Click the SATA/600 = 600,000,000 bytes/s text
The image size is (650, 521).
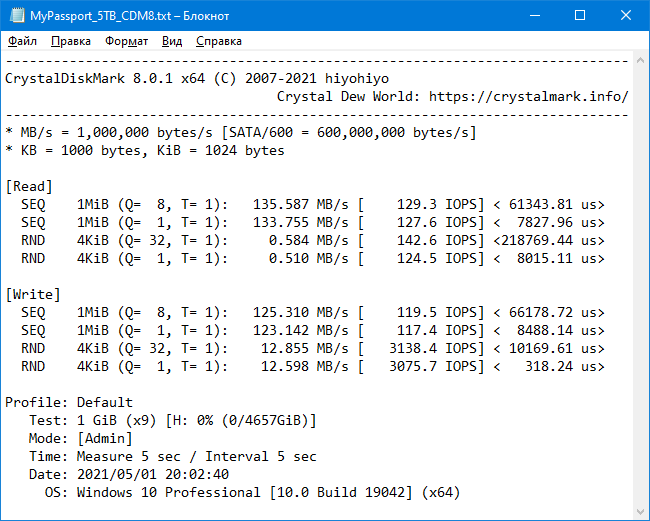349,133
